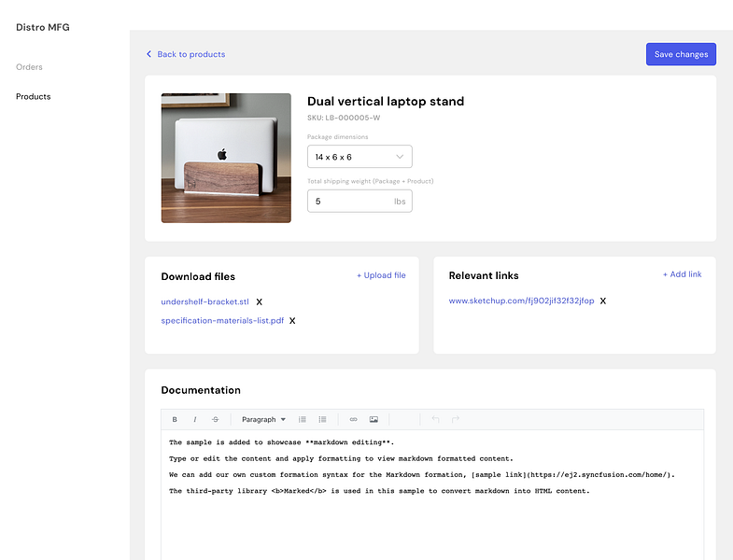Apply strikethrough formatting in editor
733x560 pixels.
pos(215,419)
